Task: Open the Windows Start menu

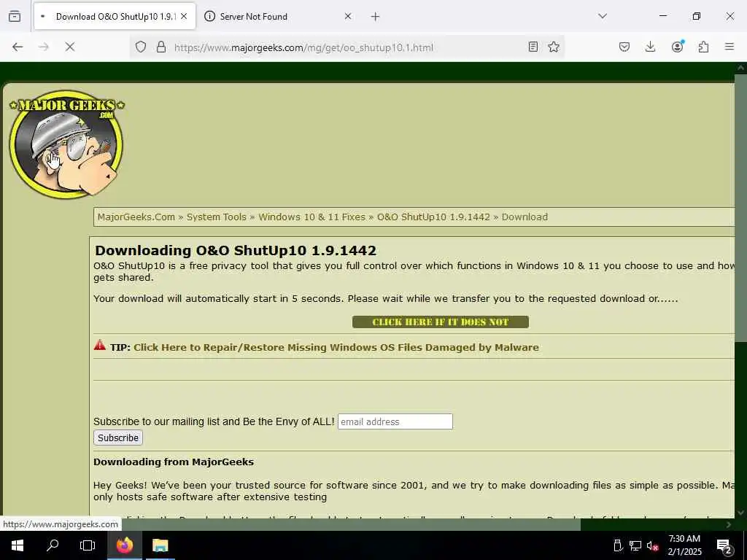Action: coord(18,545)
